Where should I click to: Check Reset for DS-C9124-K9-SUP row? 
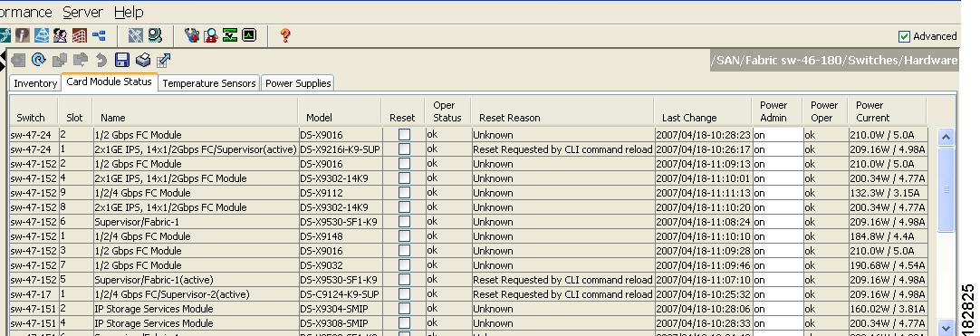click(404, 293)
